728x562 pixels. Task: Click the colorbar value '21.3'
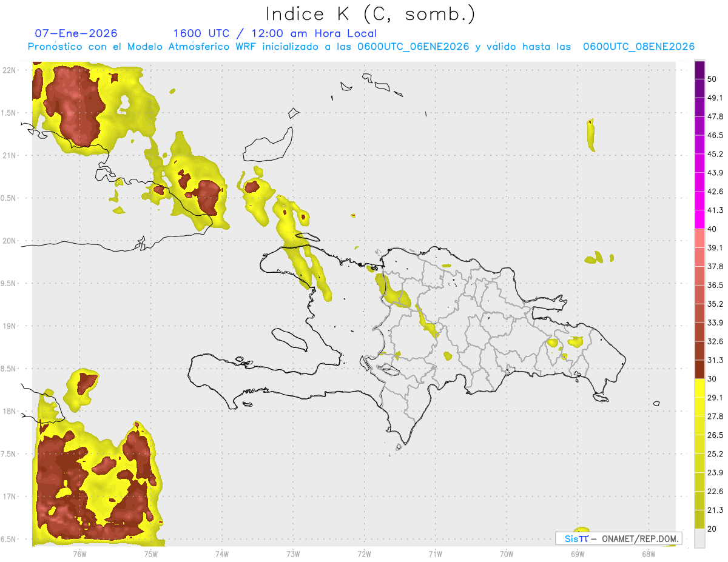pos(716,510)
